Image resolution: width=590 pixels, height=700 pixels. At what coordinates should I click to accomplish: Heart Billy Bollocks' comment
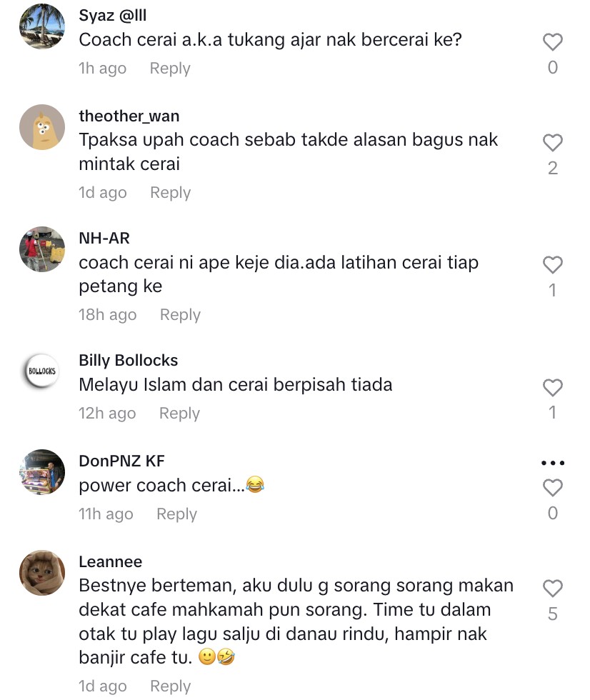click(553, 387)
